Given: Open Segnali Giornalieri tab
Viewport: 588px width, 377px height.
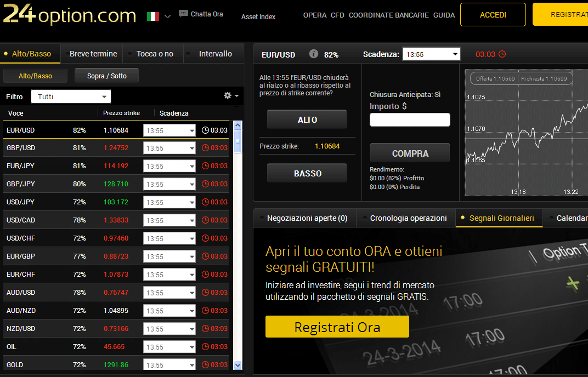Looking at the screenshot, I should 499,218.
